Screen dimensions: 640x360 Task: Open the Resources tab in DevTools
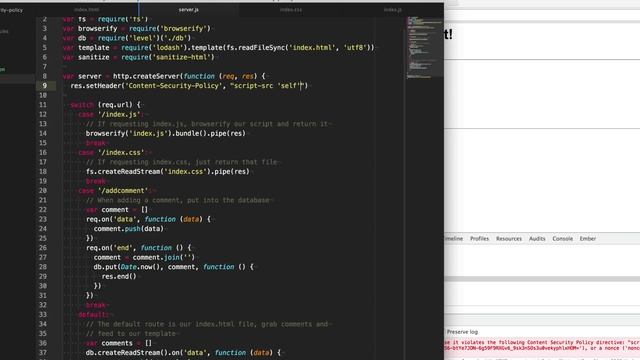pos(509,239)
